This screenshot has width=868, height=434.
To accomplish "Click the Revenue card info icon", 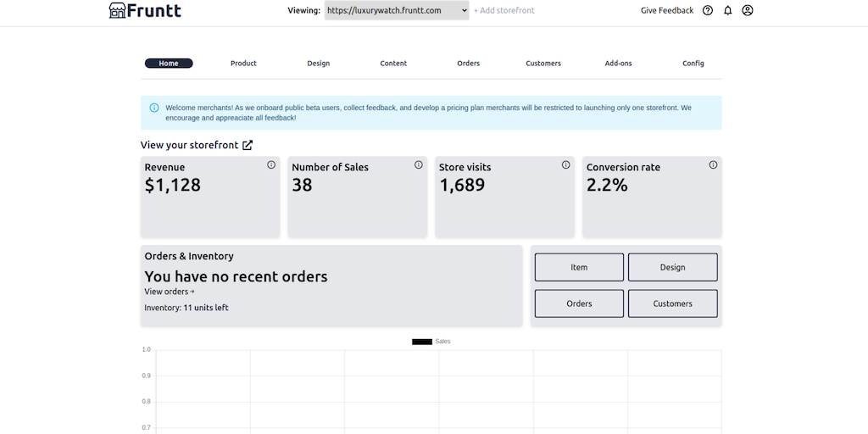I will 271,165.
